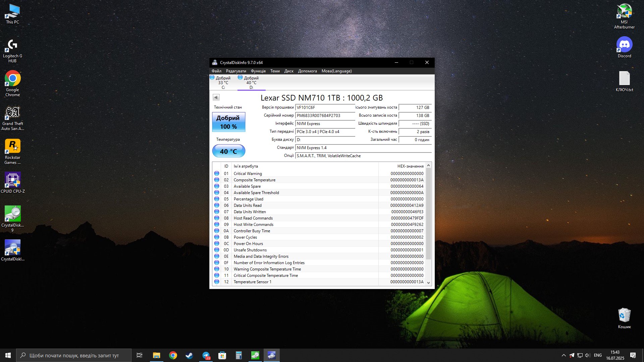Open Microsoft Store from taskbar
Screen dimensions: 644x362
click(x=222, y=355)
